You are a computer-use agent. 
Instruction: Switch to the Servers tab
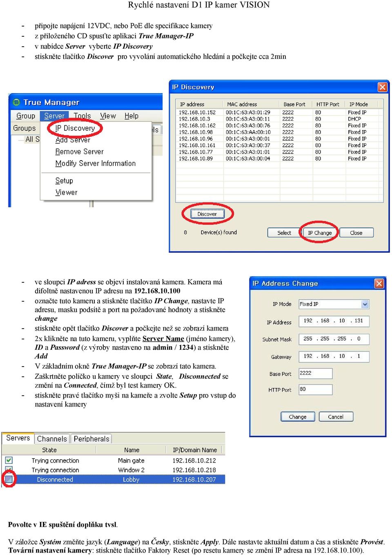coord(18,438)
